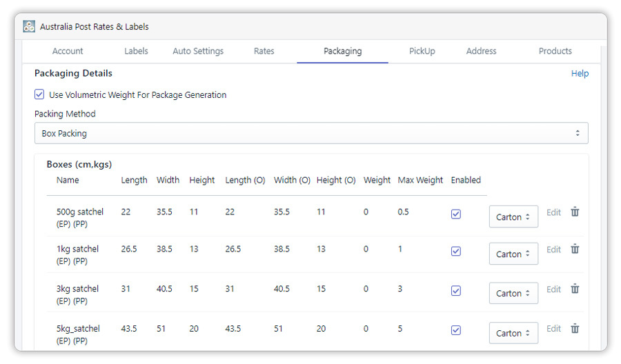
Task: Open Carton dropdown for 500g satchel
Action: 513,216
